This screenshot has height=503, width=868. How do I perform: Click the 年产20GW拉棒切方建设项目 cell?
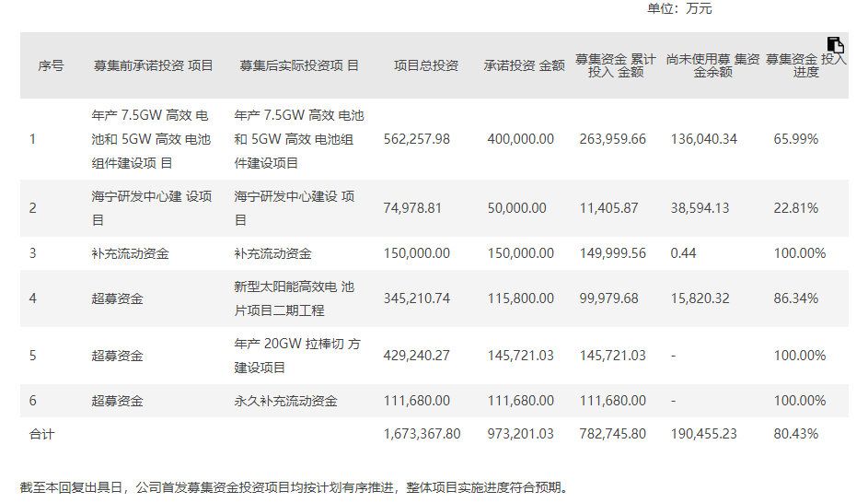(297, 356)
